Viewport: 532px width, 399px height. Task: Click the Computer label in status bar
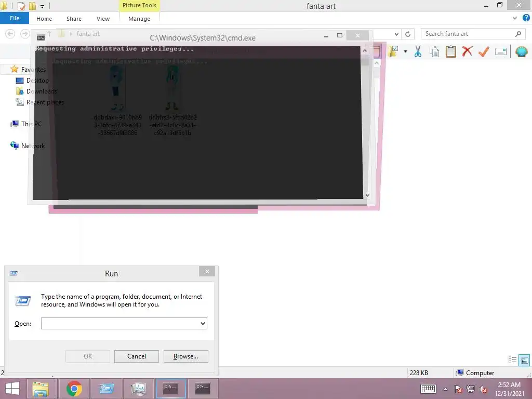[x=480, y=373]
